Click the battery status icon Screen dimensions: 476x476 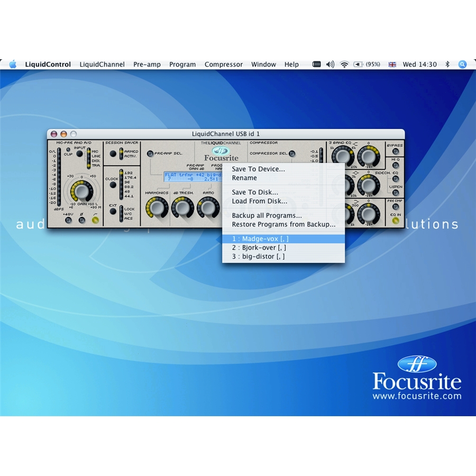[358, 65]
